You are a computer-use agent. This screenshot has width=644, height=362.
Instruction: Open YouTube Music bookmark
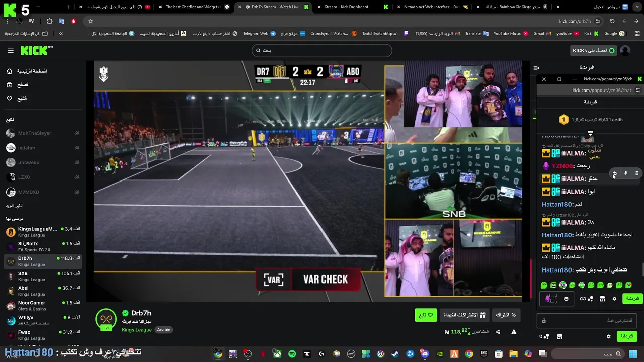510,34
